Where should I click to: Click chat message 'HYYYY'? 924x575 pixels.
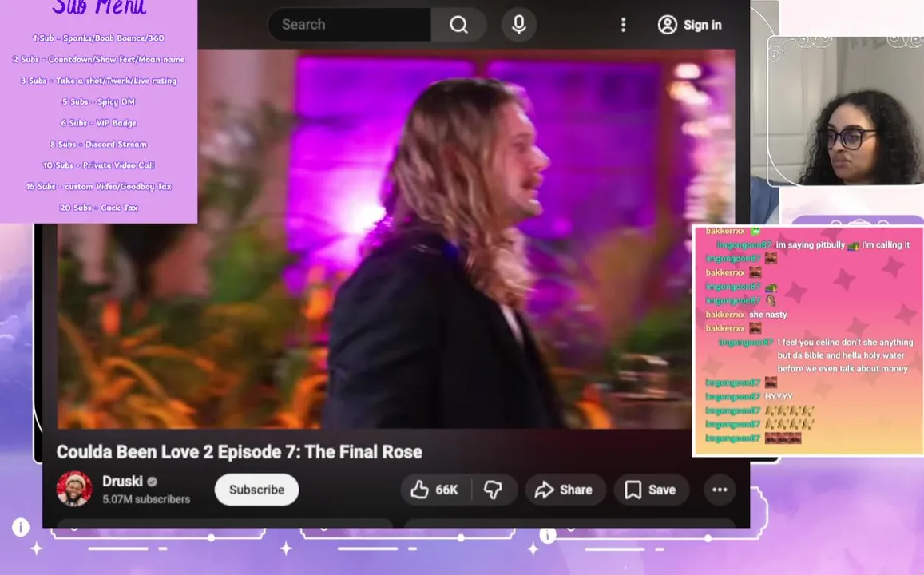(x=779, y=396)
